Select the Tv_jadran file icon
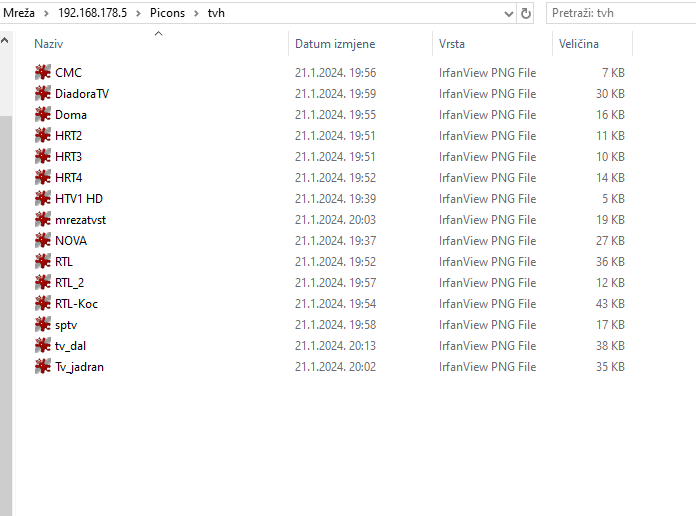The width and height of the screenshot is (696, 516). point(43,366)
